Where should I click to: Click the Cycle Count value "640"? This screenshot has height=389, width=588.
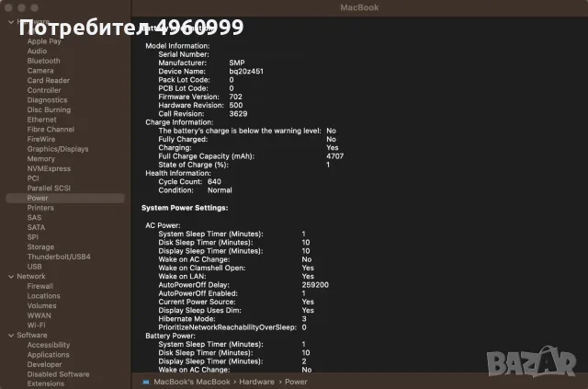(x=214, y=182)
